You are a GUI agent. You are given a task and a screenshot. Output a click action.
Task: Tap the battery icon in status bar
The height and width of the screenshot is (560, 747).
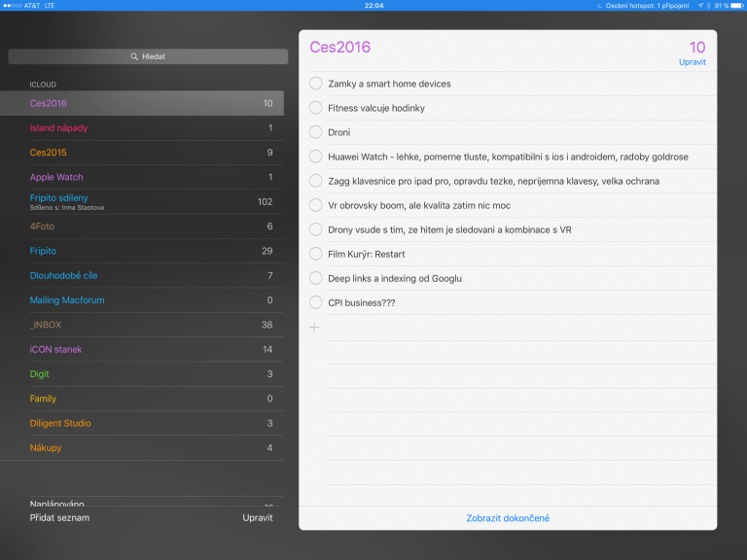pyautogui.click(x=735, y=5)
